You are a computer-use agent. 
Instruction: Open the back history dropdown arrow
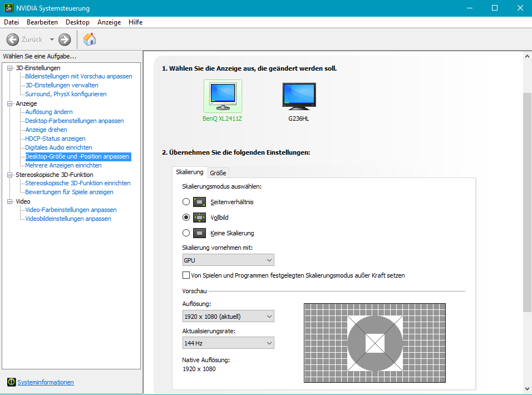point(52,39)
